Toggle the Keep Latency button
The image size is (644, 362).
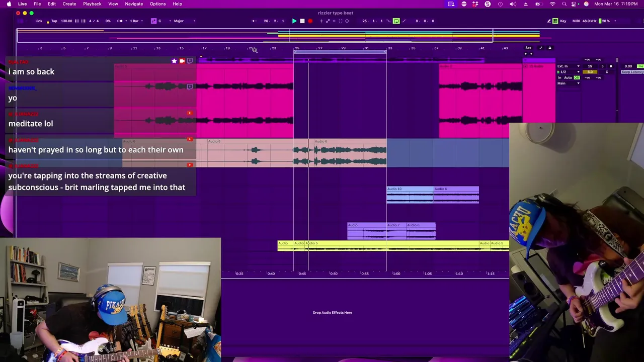click(632, 72)
